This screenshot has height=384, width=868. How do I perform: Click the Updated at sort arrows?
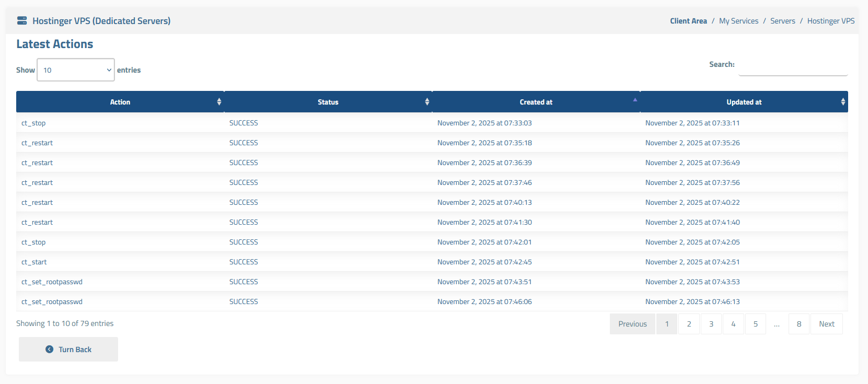842,102
